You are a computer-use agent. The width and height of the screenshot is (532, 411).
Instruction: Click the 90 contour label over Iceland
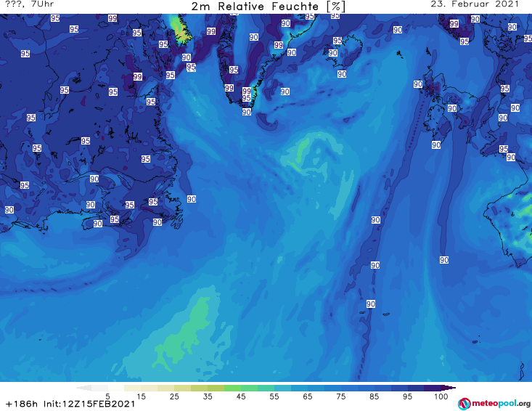pyautogui.click(x=333, y=52)
